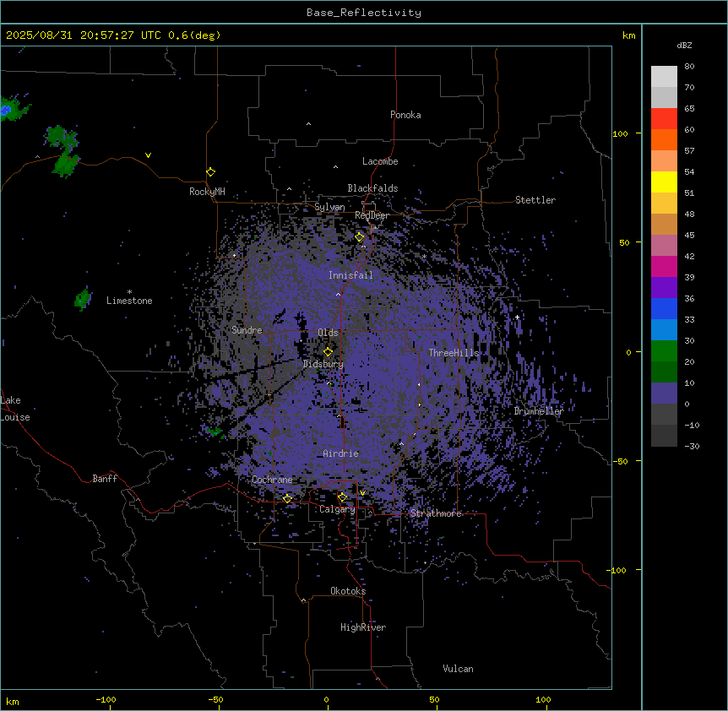Viewport: 728px width, 711px height.
Task: Click the Base_Reflectivity title
Action: coord(364,13)
